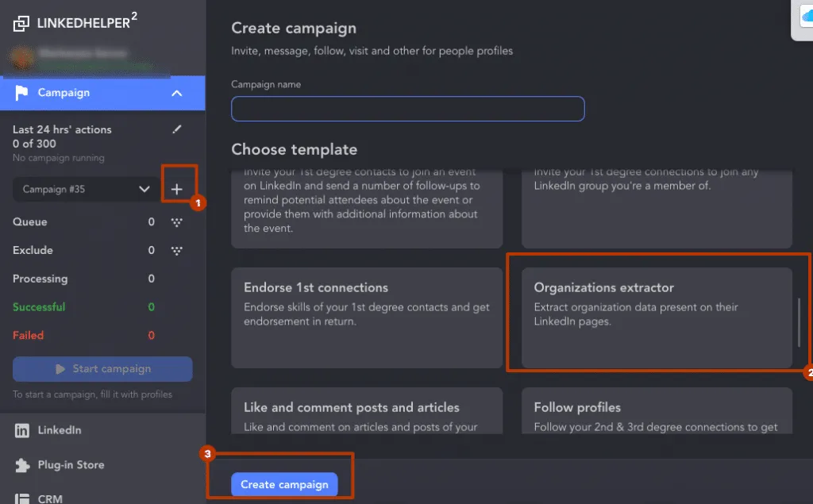
Task: Open the Campaign #35 dropdown
Action: (86, 189)
